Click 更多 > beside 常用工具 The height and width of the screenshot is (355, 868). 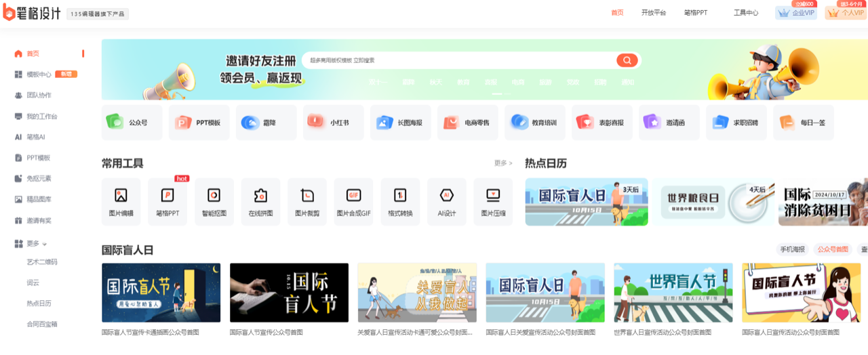(503, 163)
